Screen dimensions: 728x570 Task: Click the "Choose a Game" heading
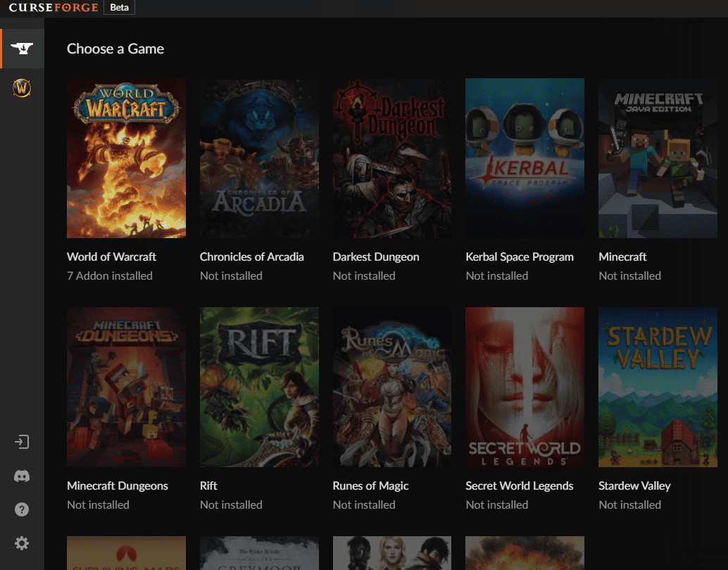tap(115, 49)
